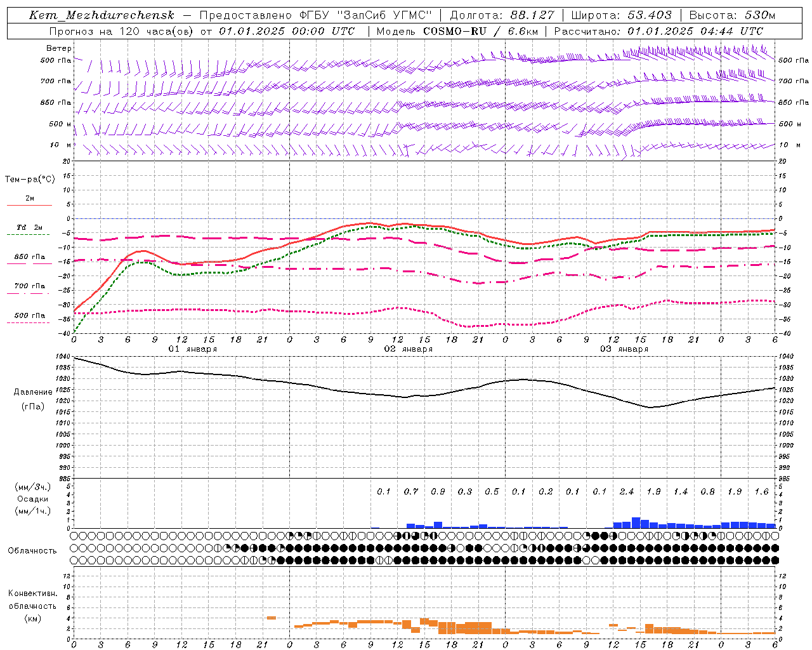Click the (гПа) unit label under Давление
Viewport: 812px width, 650px height.
(33, 406)
